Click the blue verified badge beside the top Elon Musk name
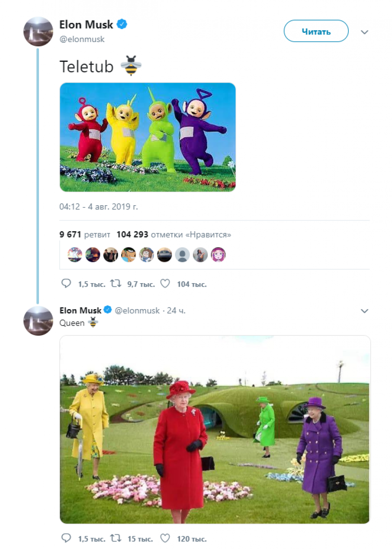This screenshot has height=549, width=392. (x=122, y=25)
